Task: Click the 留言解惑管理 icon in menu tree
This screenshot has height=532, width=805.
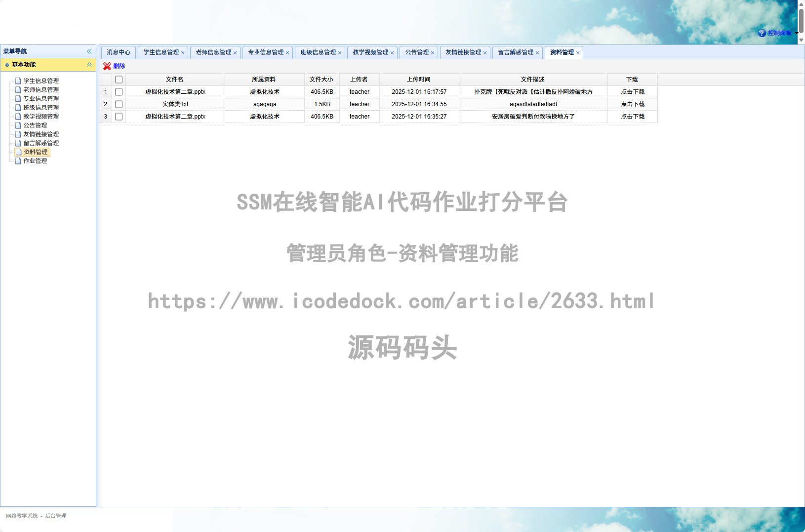Action: 18,143
